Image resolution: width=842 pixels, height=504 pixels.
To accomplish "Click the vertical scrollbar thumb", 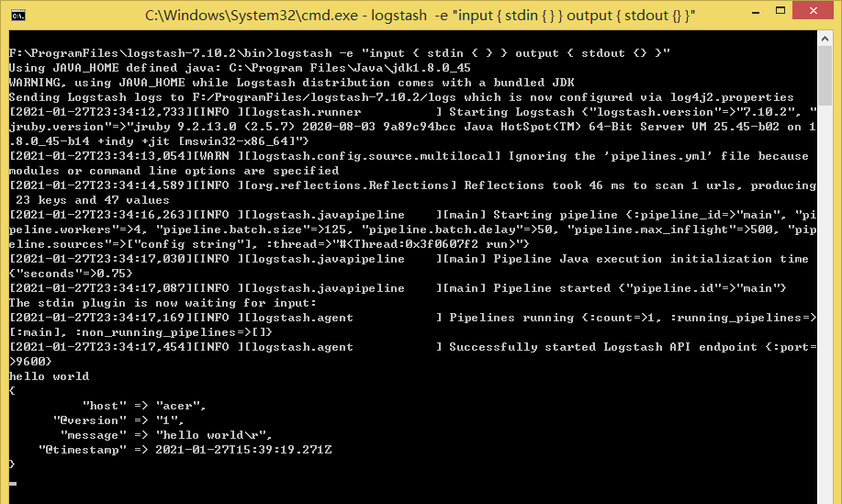I will [x=825, y=76].
